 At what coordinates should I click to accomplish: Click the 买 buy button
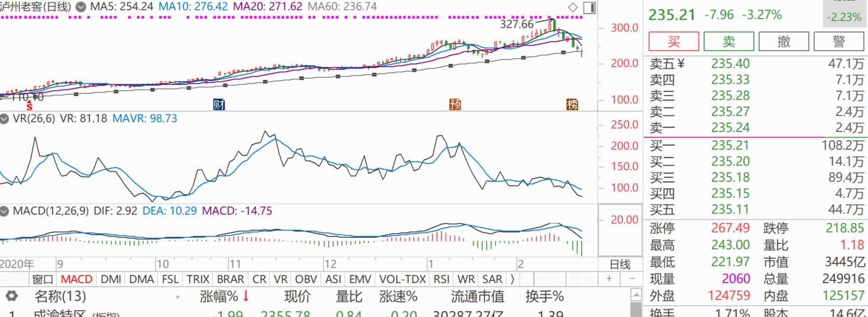click(x=674, y=41)
